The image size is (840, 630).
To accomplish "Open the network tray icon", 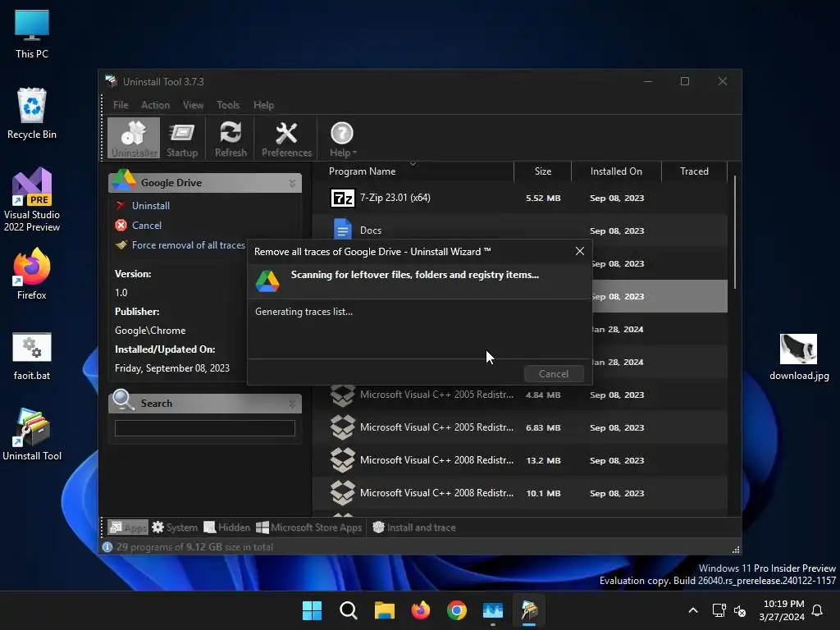I will coord(719,610).
